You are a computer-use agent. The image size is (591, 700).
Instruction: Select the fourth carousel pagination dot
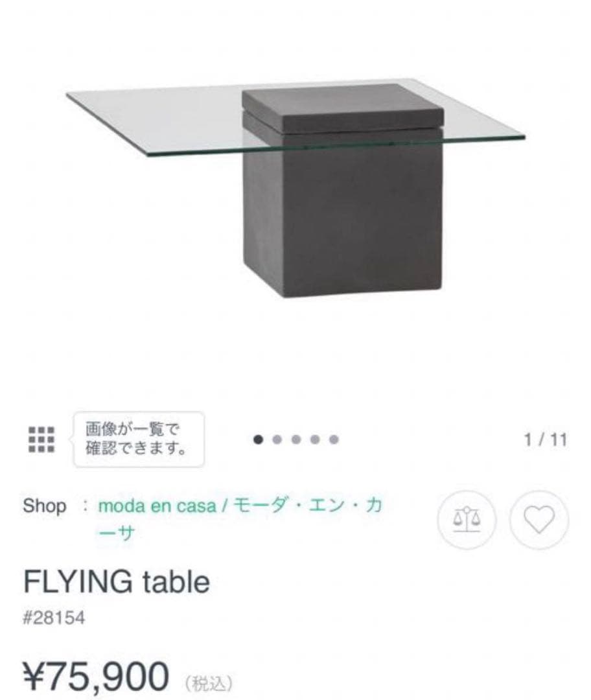point(314,439)
